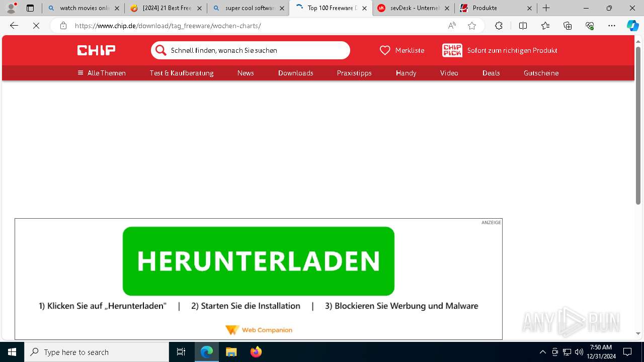Open the Handy section
Image resolution: width=644 pixels, height=362 pixels.
(406, 73)
